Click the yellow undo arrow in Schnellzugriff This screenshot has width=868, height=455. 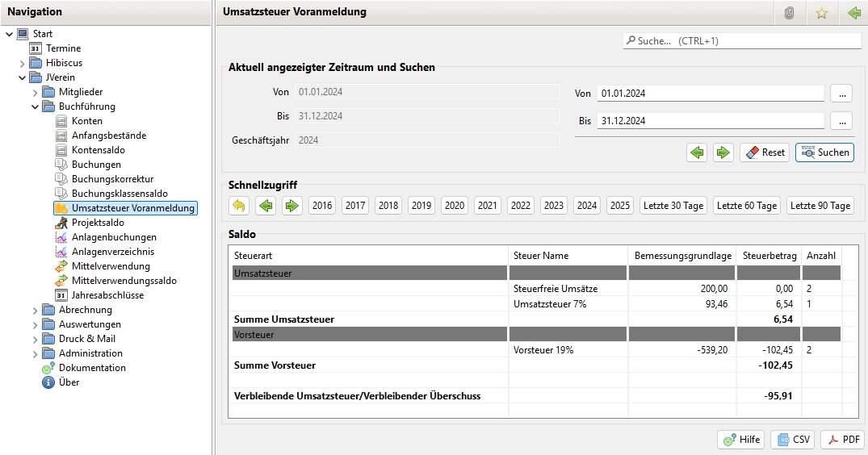(x=239, y=206)
